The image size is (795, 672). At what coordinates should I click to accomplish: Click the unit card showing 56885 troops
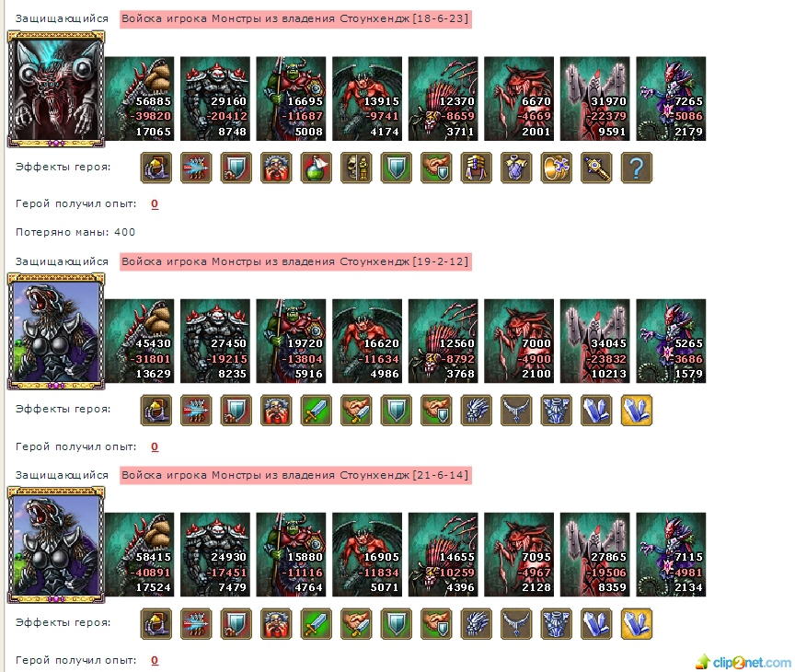140,98
